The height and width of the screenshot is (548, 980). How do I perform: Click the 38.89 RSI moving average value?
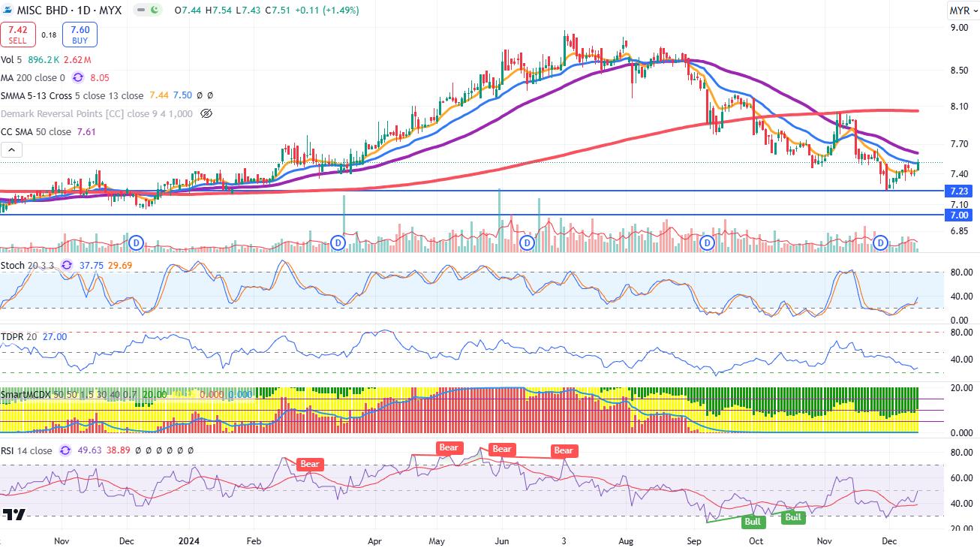click(x=118, y=450)
